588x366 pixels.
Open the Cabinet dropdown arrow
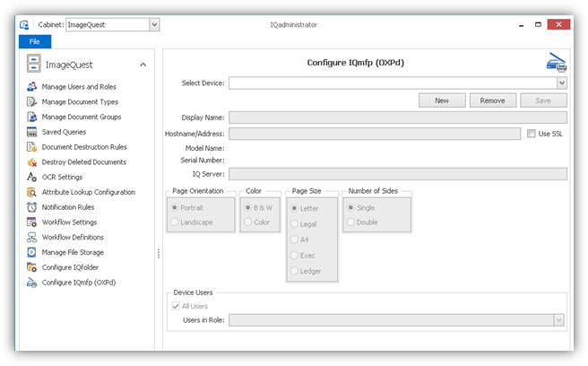pos(154,25)
